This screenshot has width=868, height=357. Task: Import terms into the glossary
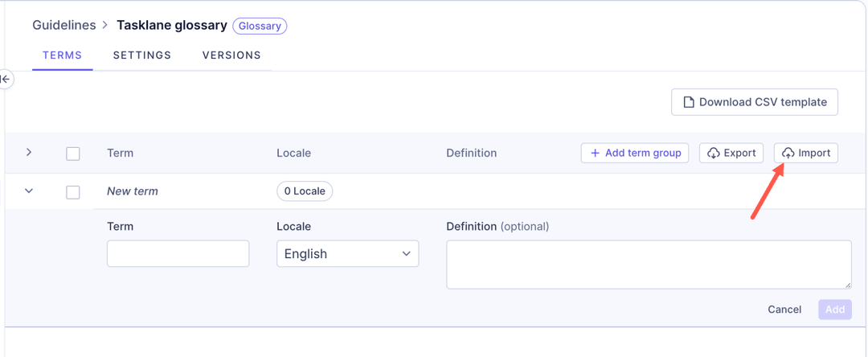(806, 153)
